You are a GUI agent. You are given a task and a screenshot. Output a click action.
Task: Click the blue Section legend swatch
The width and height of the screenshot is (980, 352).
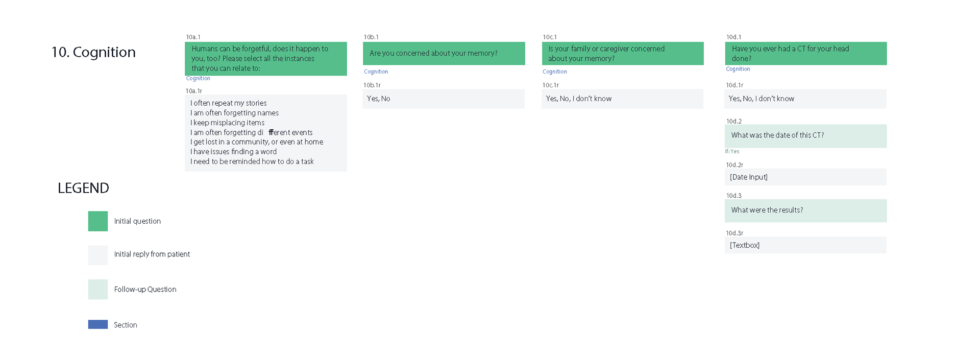pos(98,324)
